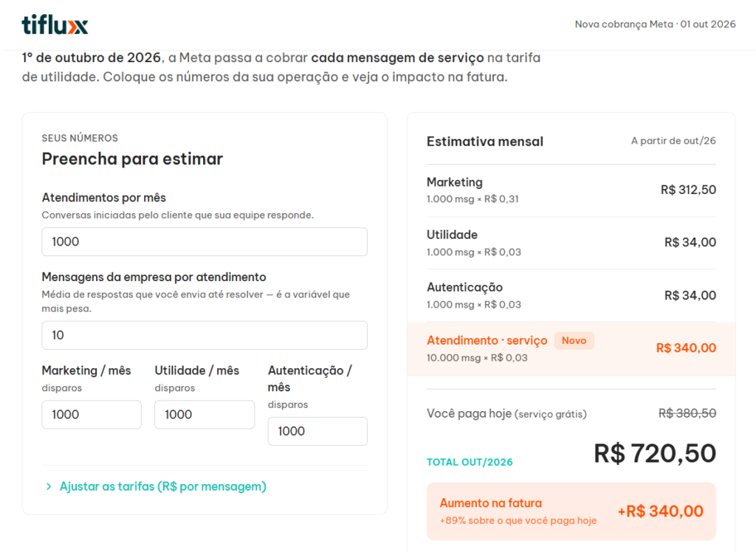Viewport: 756px width, 552px height.
Task: Expand Ajustar as tarifas (R$ por mensagem)
Action: point(156,486)
